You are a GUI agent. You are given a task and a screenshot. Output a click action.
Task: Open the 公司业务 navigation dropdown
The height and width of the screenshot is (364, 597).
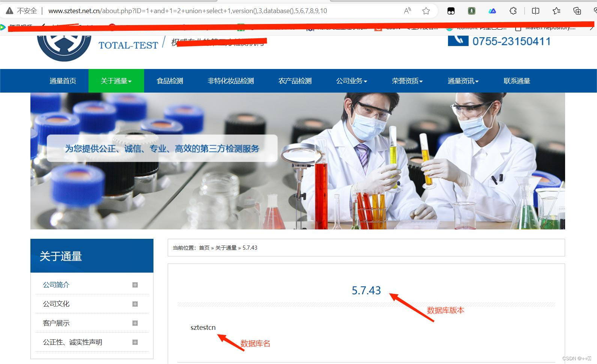click(352, 81)
